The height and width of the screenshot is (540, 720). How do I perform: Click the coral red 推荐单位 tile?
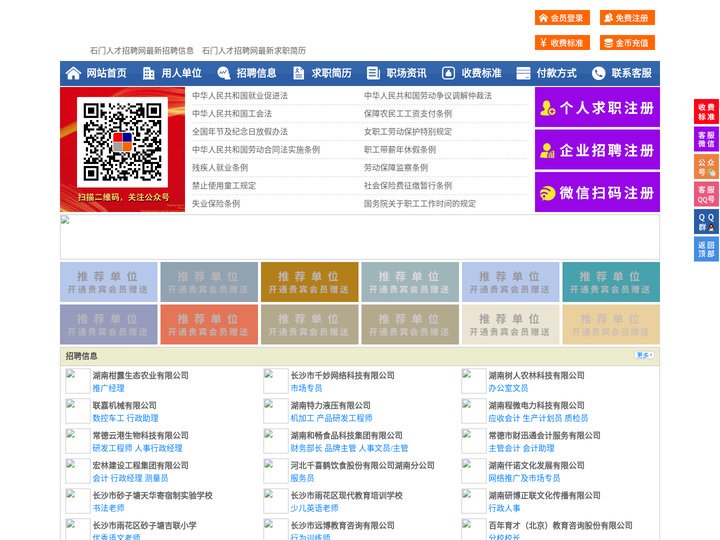209,325
